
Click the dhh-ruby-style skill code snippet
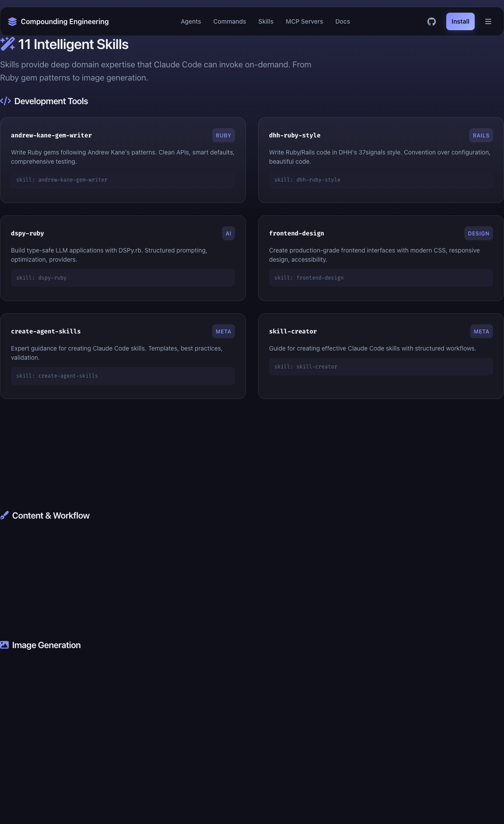click(x=381, y=180)
